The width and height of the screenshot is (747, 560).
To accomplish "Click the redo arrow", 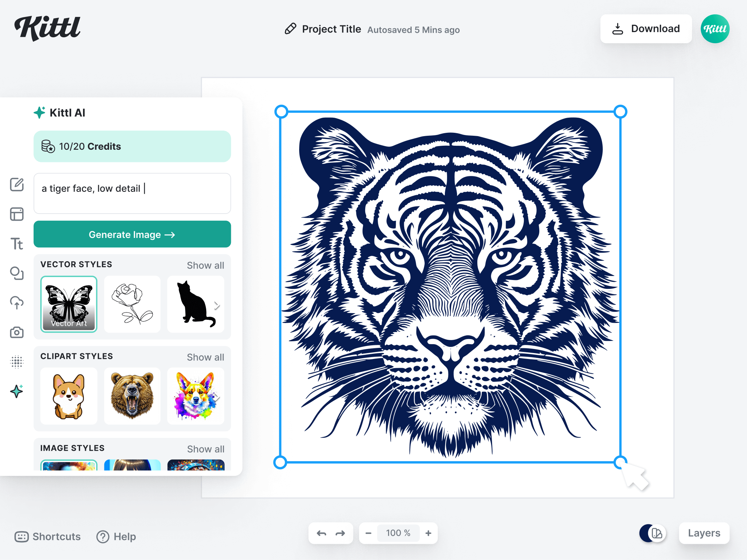I will click(x=340, y=533).
